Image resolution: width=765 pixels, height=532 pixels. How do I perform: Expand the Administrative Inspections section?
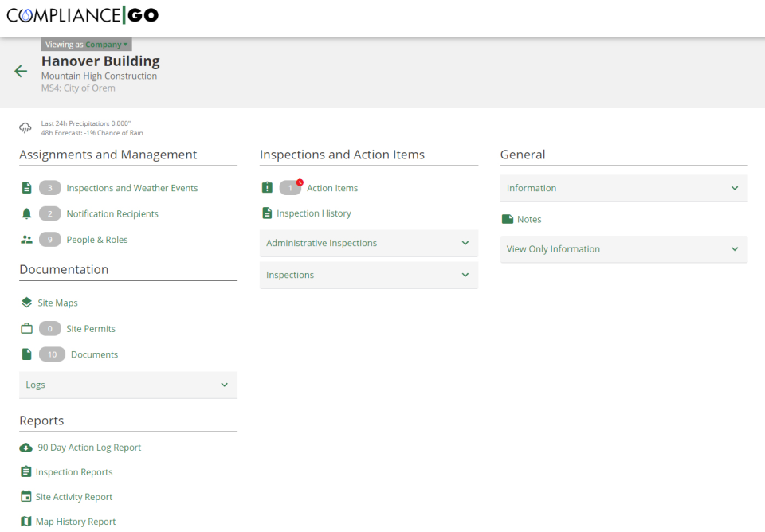click(368, 243)
